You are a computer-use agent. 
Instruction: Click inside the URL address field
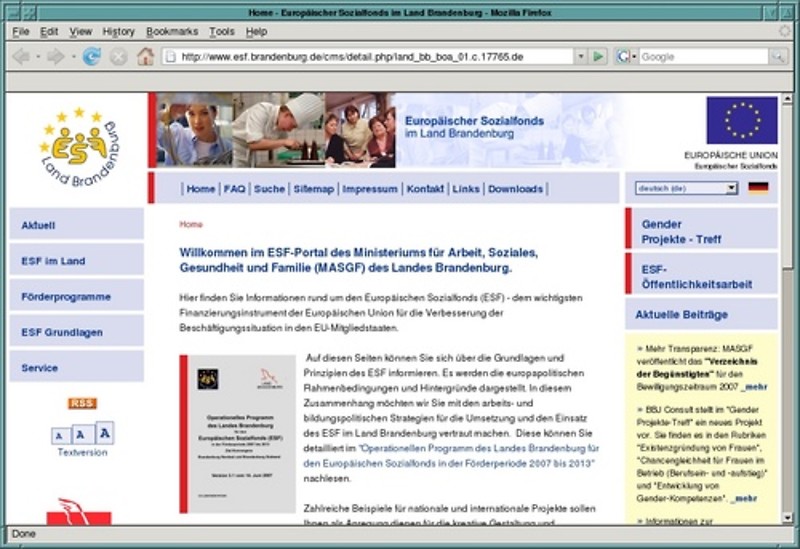pos(375,57)
